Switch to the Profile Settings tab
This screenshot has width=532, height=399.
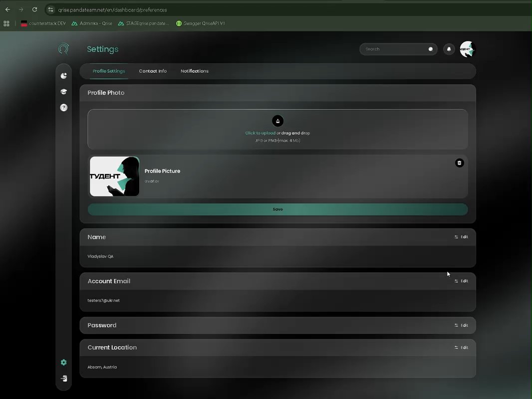coord(109,71)
